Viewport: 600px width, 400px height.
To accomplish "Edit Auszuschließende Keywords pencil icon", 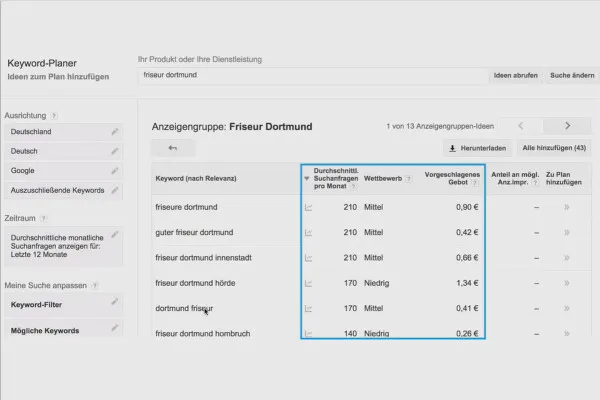I will (x=114, y=190).
